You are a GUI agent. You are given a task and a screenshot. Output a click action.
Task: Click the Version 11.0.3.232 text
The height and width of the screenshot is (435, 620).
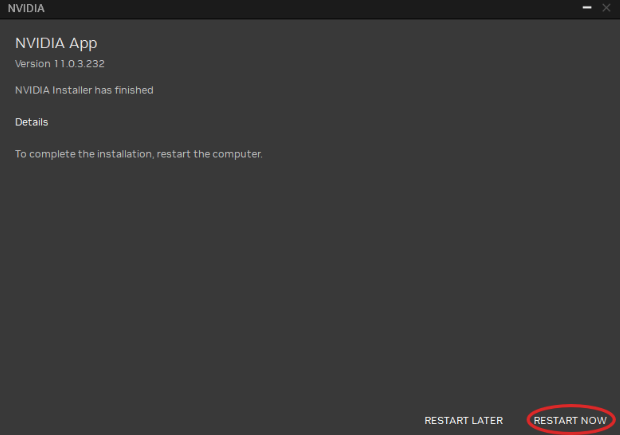(x=60, y=64)
